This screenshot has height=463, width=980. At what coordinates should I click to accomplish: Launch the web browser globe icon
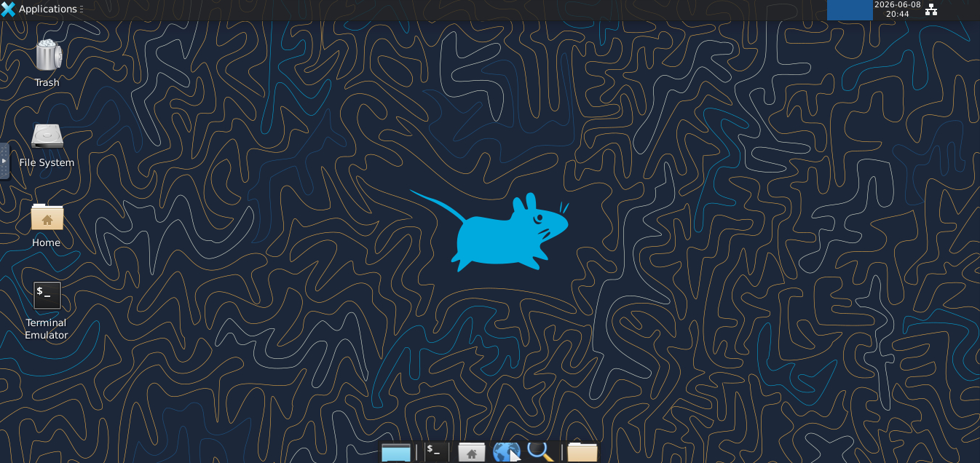[x=507, y=452]
